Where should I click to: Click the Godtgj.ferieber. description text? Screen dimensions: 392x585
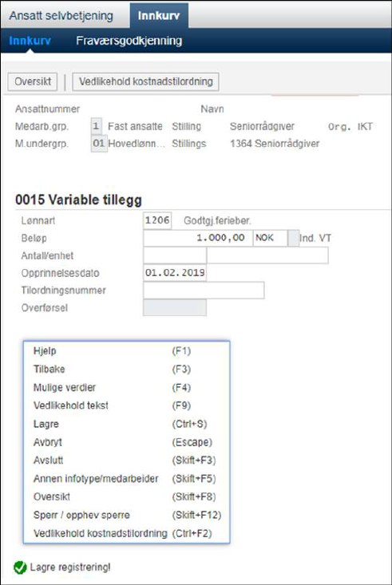[x=217, y=220]
